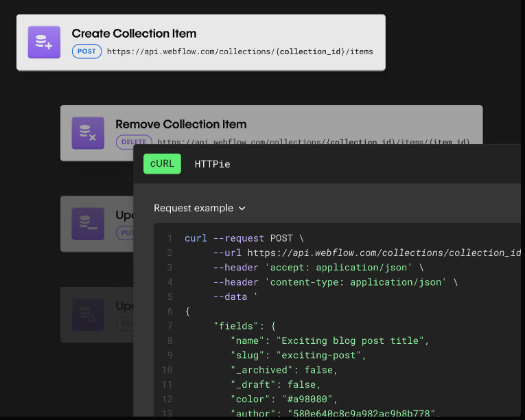Click the '--data' code line
The image size is (525, 420).
235,296
